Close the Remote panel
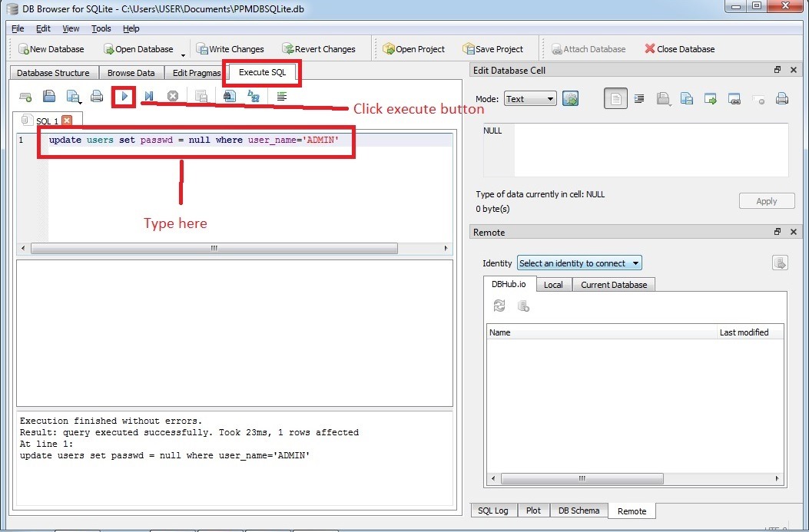809x532 pixels. coord(794,232)
